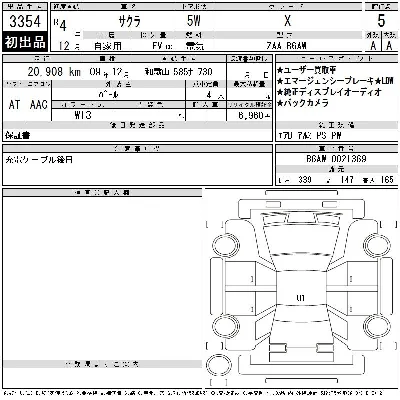The height and width of the screenshot is (400, 400).
Task: Click the height dimension 165
Action: click(x=387, y=180)
